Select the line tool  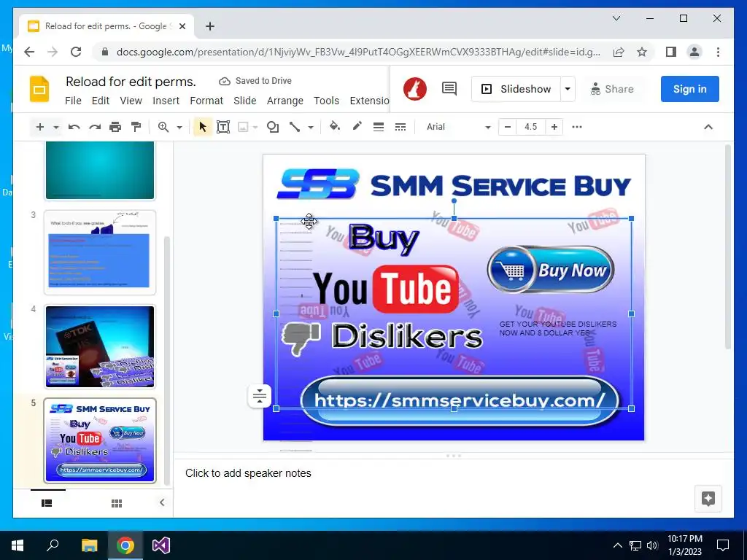(295, 127)
